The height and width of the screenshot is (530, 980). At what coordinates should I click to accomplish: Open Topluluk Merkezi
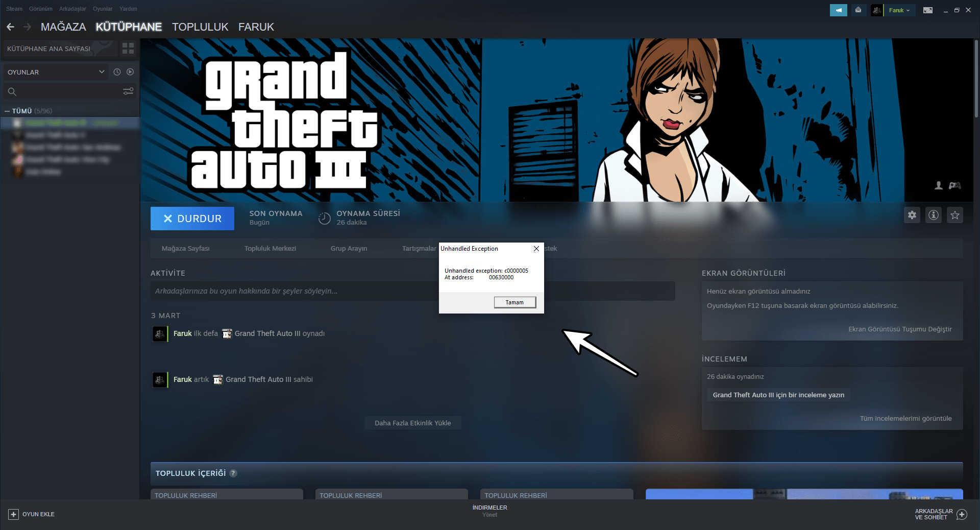click(x=270, y=249)
